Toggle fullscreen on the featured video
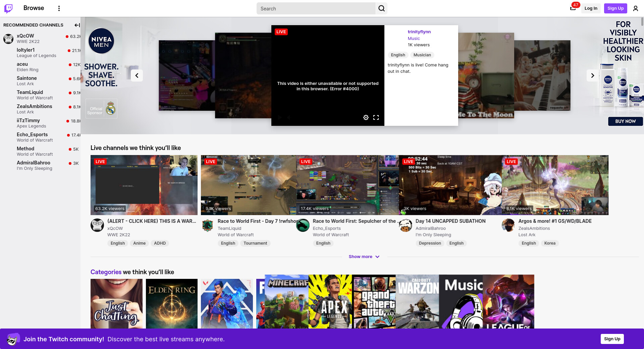 376,117
